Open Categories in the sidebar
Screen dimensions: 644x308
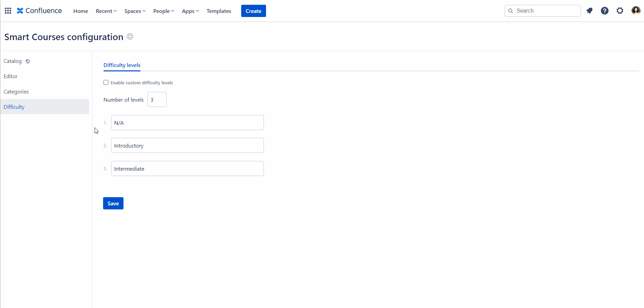tap(16, 92)
